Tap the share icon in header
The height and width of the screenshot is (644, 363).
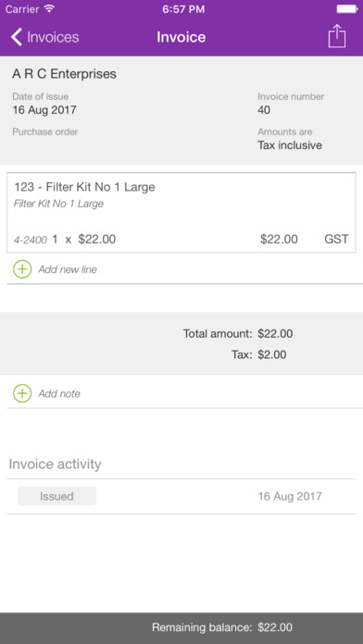(337, 37)
